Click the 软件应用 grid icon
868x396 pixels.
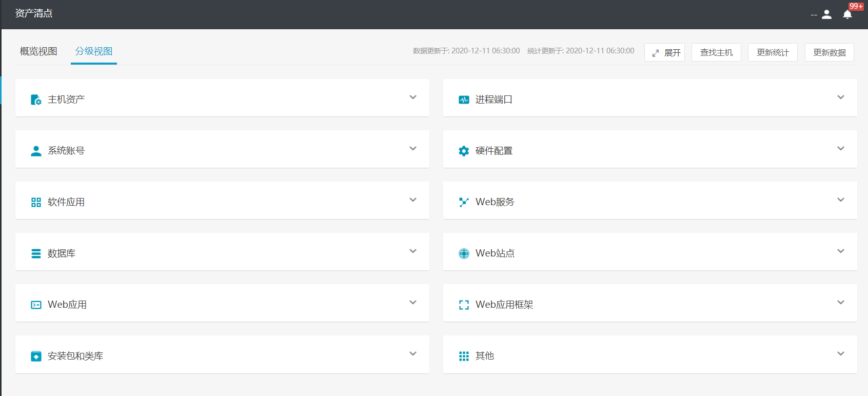tap(36, 202)
